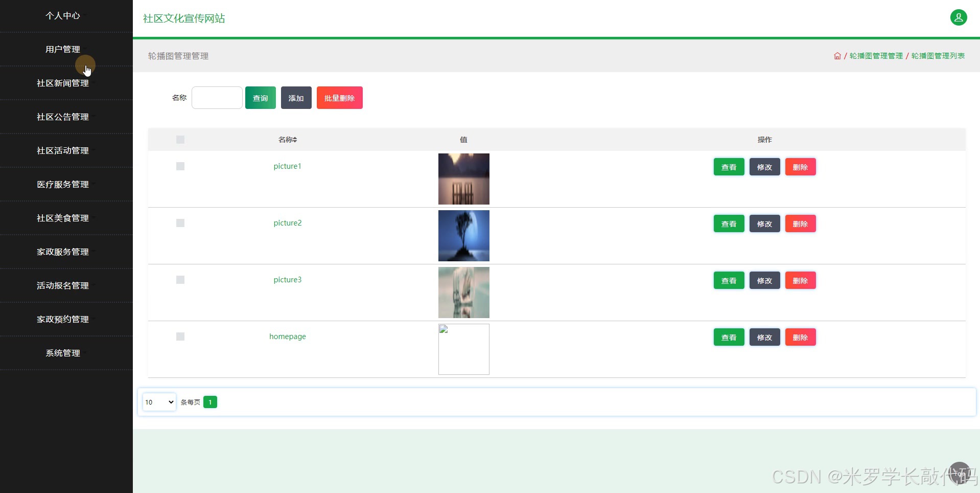Click the homepage name text
The image size is (980, 493).
[x=288, y=337]
